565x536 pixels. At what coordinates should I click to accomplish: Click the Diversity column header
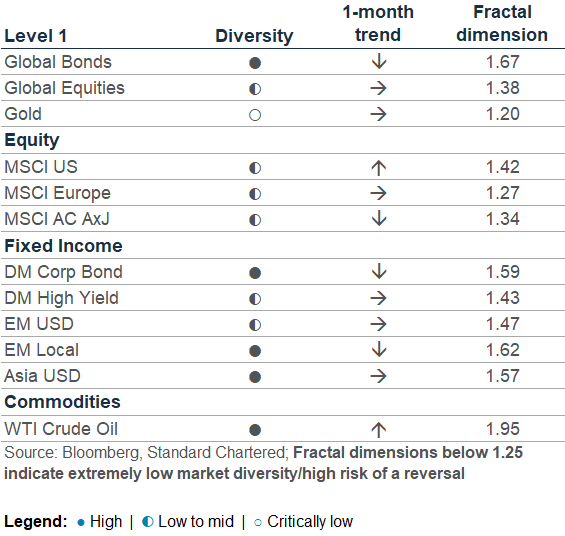254,36
